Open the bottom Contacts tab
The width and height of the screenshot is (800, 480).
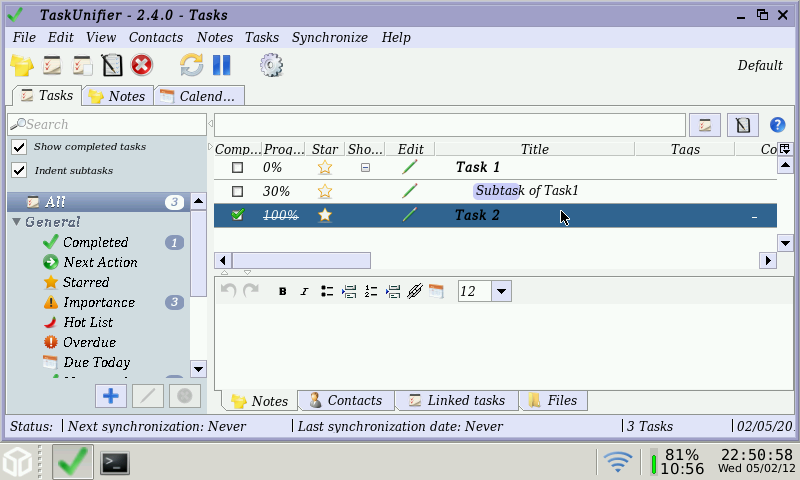pyautogui.click(x=346, y=400)
